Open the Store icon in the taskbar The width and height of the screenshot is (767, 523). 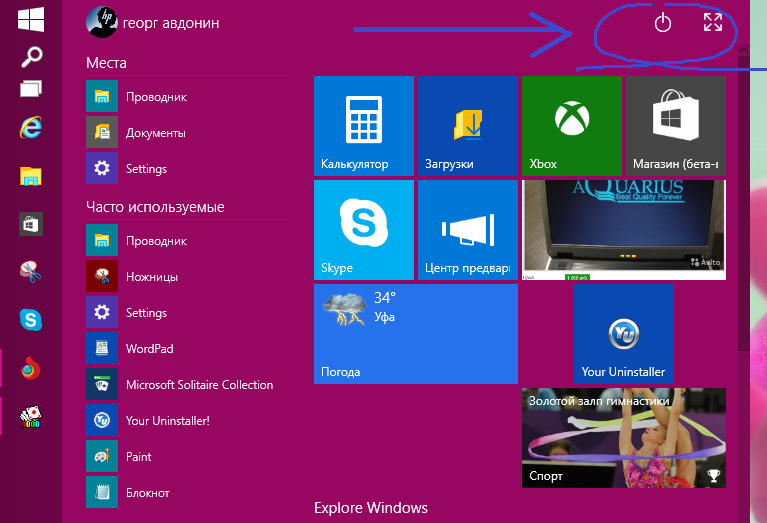click(x=31, y=224)
